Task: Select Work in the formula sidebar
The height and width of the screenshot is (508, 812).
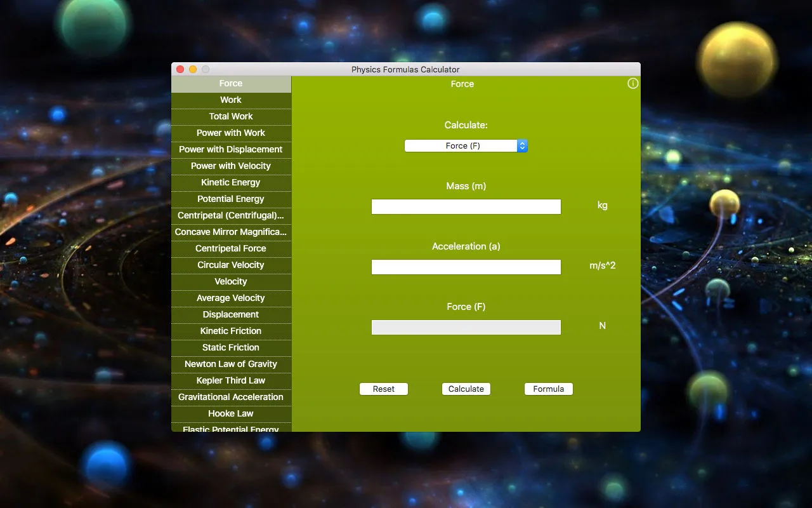Action: click(x=231, y=100)
